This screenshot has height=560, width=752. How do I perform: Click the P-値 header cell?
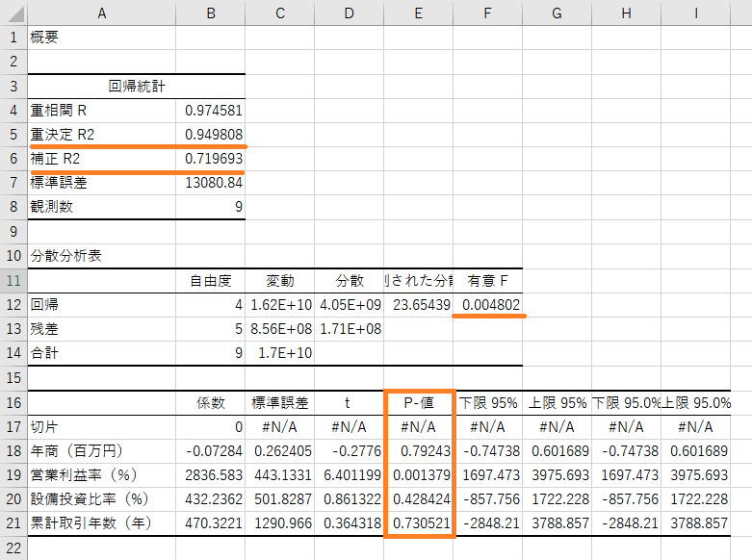coord(419,402)
